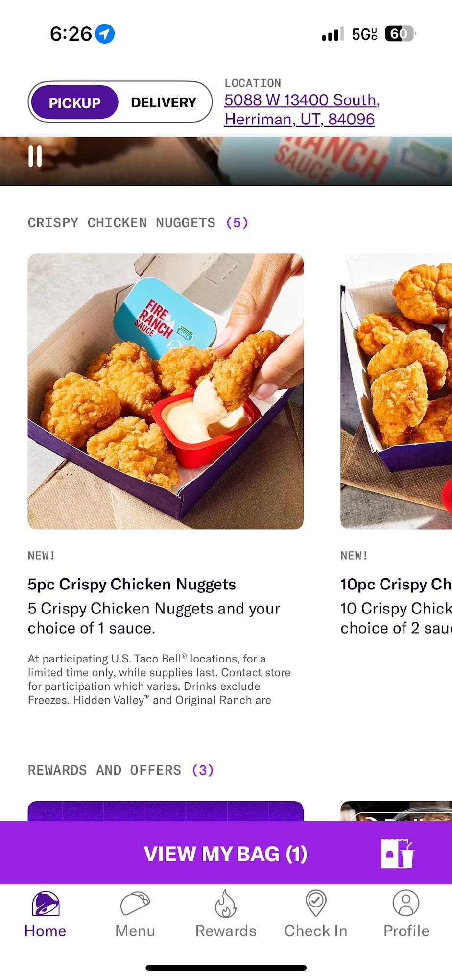Open the Menu taco icon
Viewport: 452px width, 980px height.
(135, 904)
